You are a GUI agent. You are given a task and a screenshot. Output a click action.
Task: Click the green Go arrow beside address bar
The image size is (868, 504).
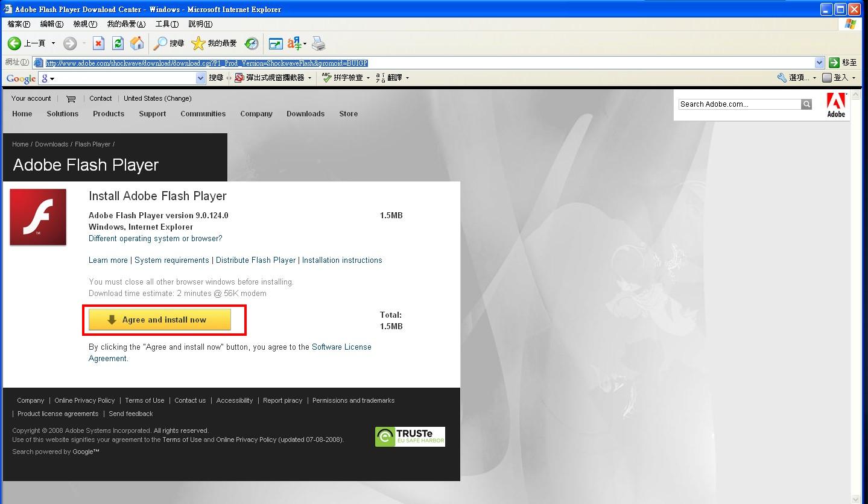click(x=834, y=63)
